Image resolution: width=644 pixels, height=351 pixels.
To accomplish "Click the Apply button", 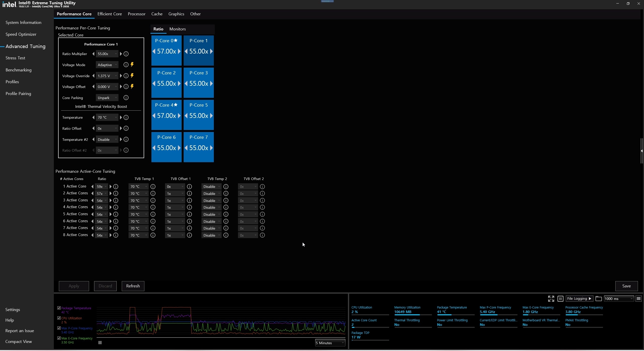I will coord(74,286).
